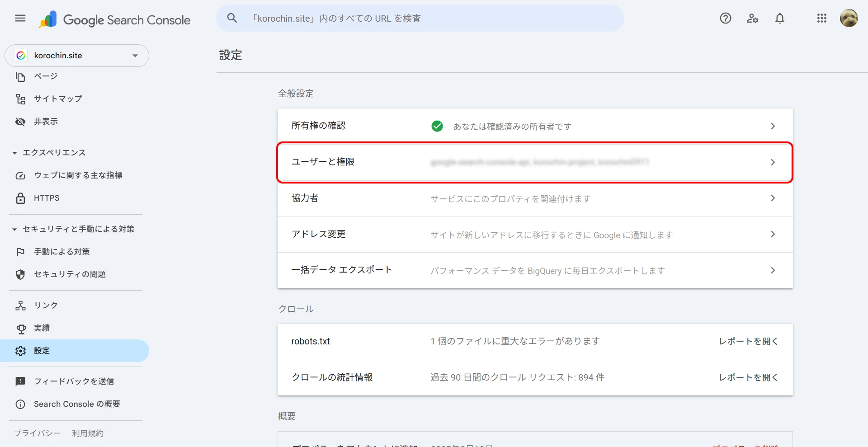Viewport: 868px width, 447px height.
Task: Collapse the エクスペリエンス section
Action: (x=15, y=153)
